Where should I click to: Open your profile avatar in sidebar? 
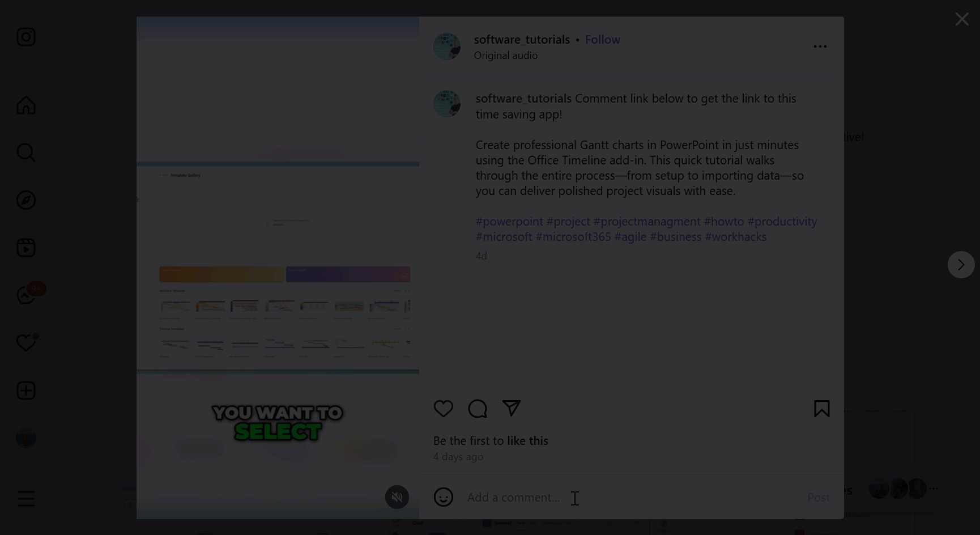26,438
